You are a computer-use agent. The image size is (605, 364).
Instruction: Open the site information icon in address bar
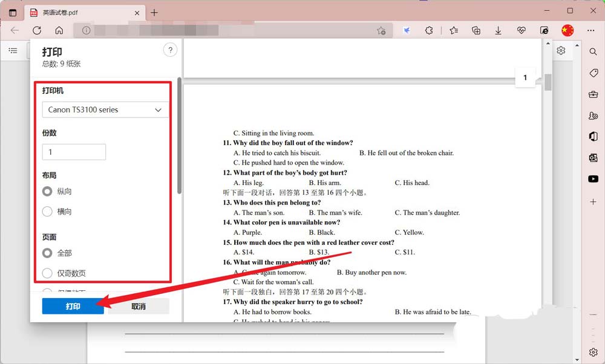coord(86,30)
